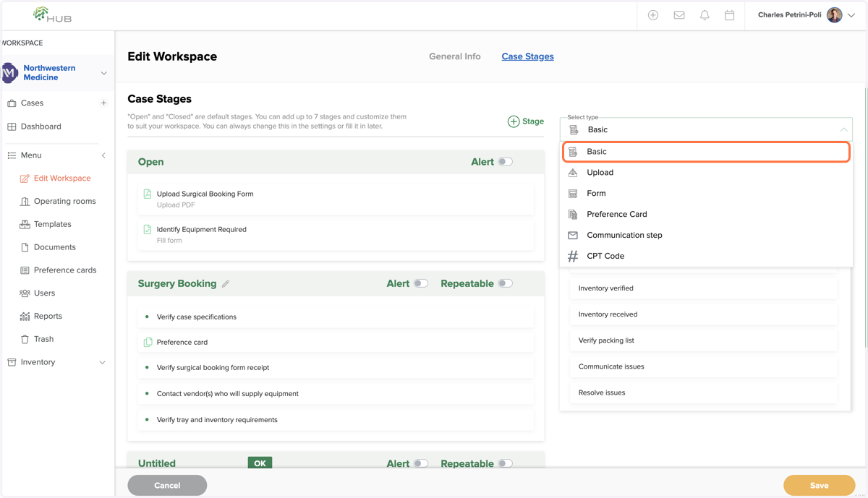The width and height of the screenshot is (868, 498).
Task: Edit Surgery Booking name pencil icon
Action: (x=226, y=284)
